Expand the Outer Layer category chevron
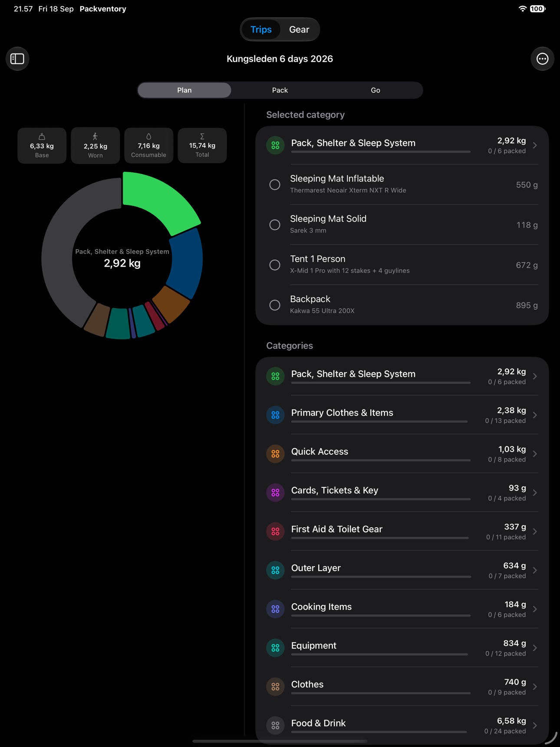This screenshot has width=560, height=747. [535, 570]
